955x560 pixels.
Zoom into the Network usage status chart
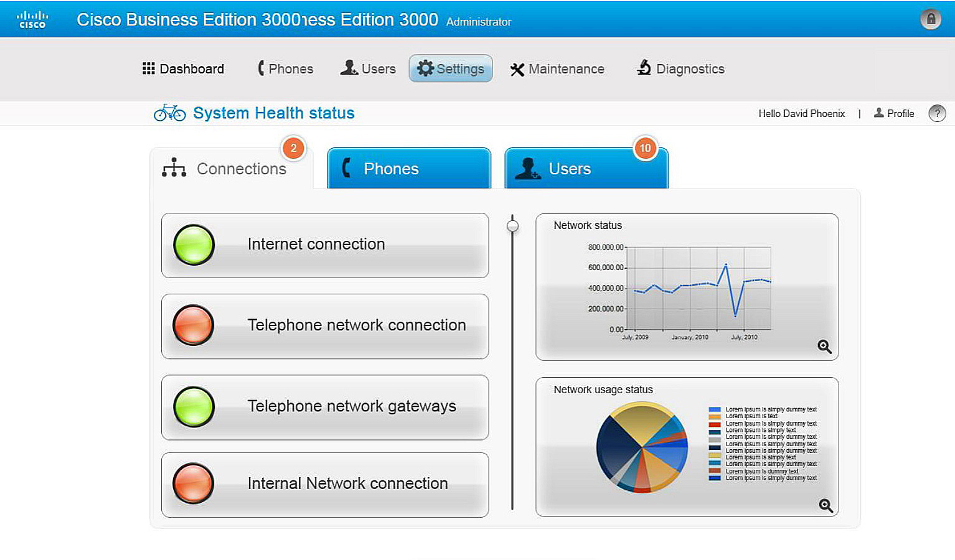point(826,505)
